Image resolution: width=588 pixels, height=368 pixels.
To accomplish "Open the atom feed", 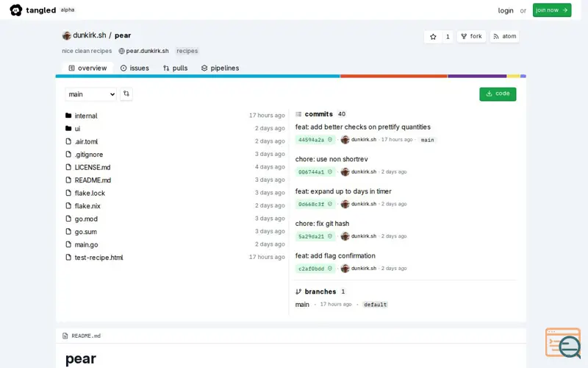I will 504,36.
